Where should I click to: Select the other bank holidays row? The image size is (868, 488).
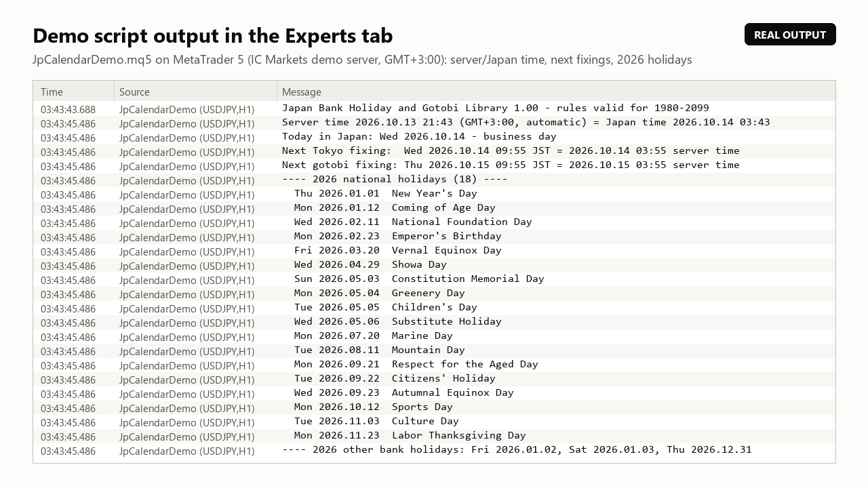(x=434, y=450)
